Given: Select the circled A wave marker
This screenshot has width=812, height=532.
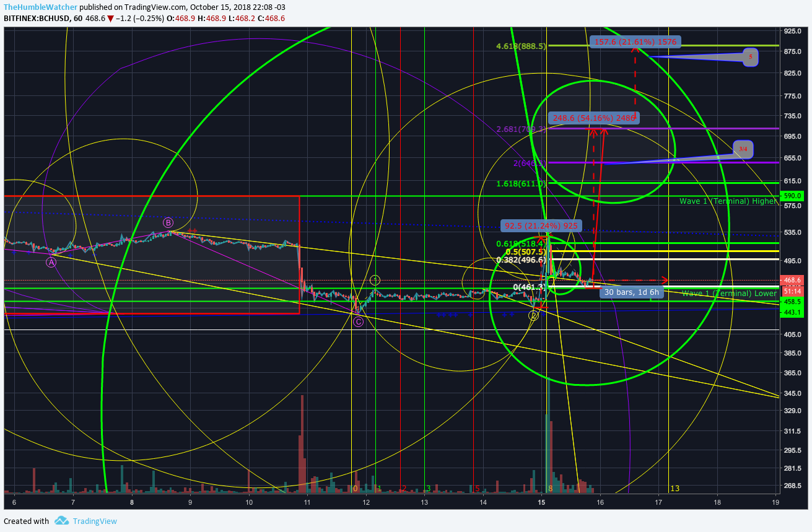Looking at the screenshot, I should tap(51, 263).
